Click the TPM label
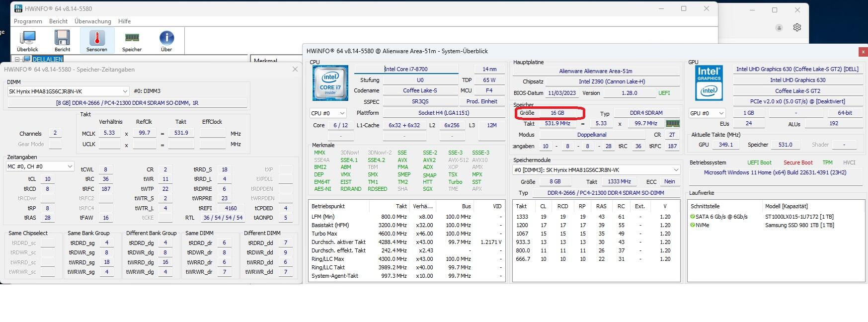 (x=827, y=162)
